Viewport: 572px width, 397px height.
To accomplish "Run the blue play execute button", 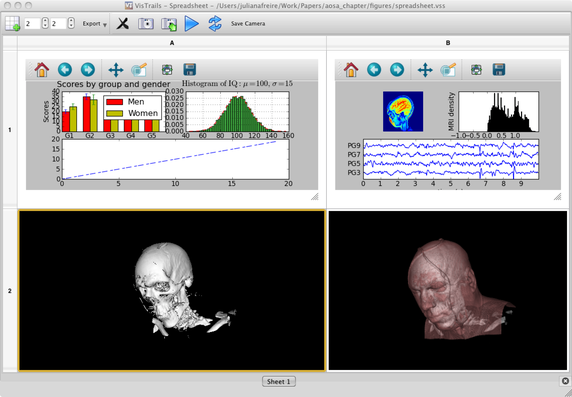I will (x=192, y=24).
